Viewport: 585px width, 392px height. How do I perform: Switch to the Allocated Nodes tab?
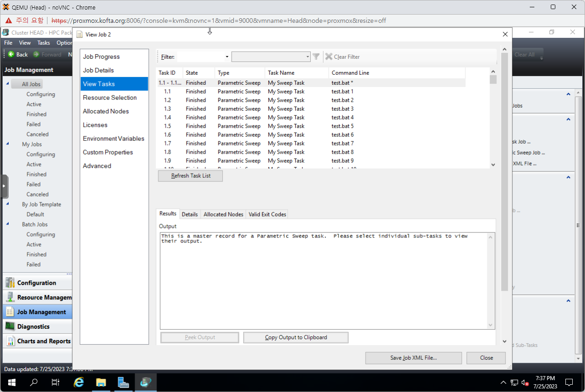[223, 214]
